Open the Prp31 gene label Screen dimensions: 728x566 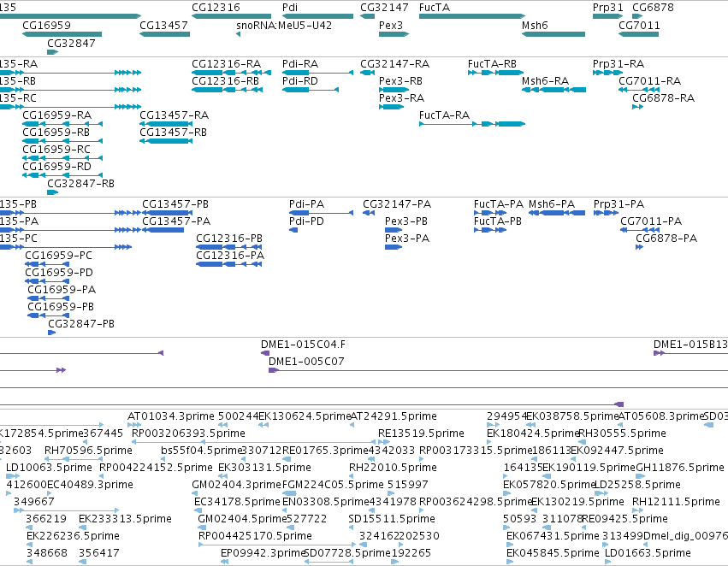point(607,8)
